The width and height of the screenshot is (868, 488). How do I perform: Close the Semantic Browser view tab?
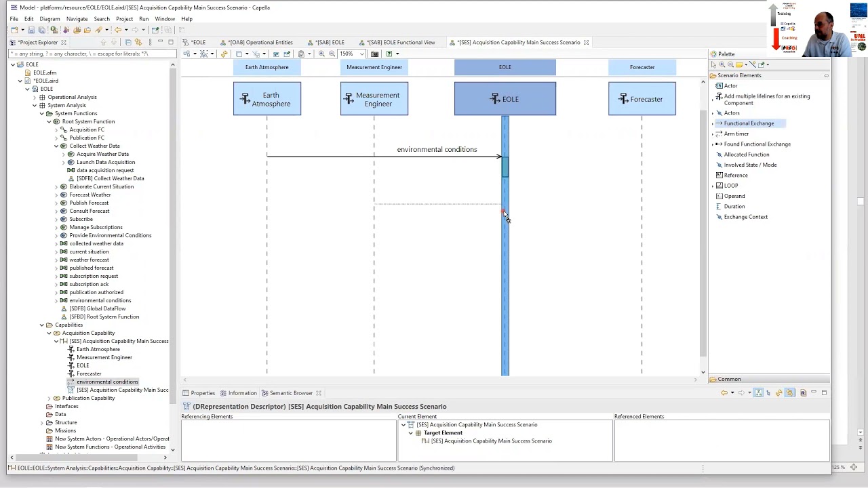coord(318,393)
